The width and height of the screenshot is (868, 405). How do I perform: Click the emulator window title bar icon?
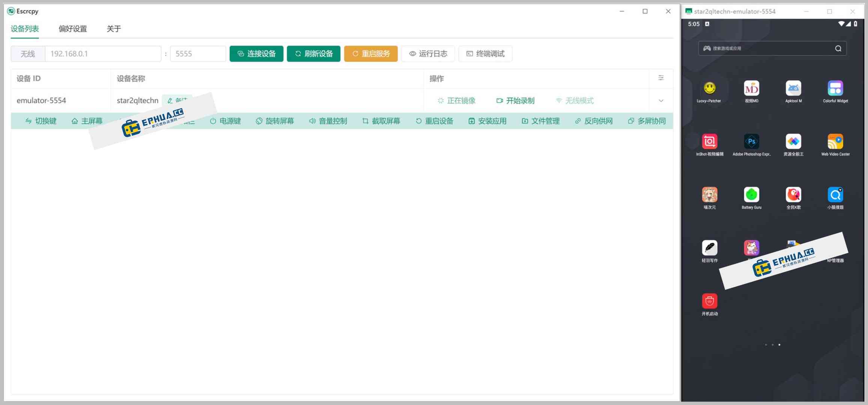click(x=689, y=11)
